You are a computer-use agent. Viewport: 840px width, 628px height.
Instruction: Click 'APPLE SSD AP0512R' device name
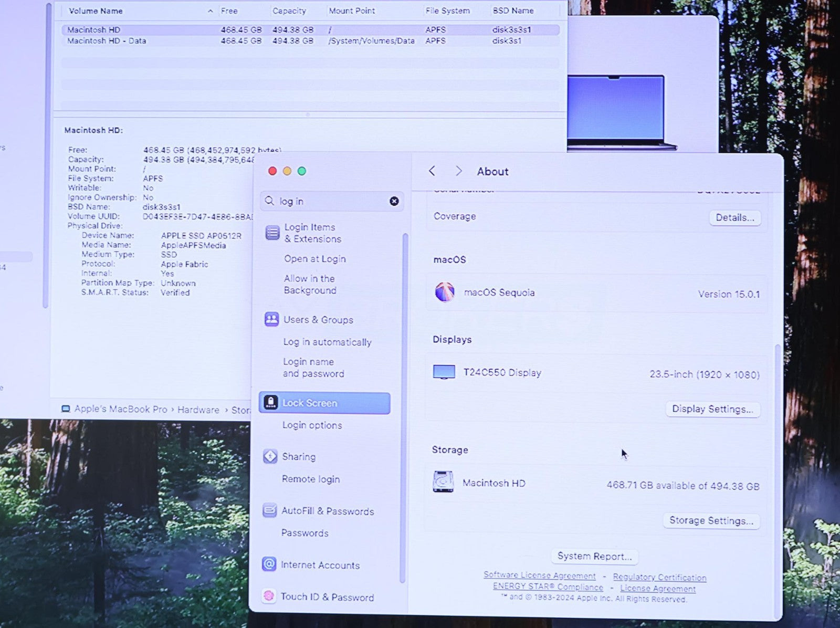tap(201, 236)
